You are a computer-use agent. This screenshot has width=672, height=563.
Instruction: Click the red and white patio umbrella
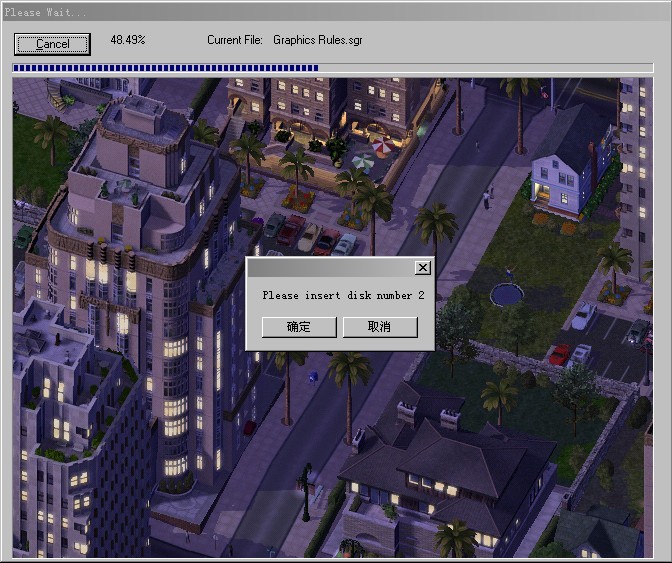coord(363,160)
